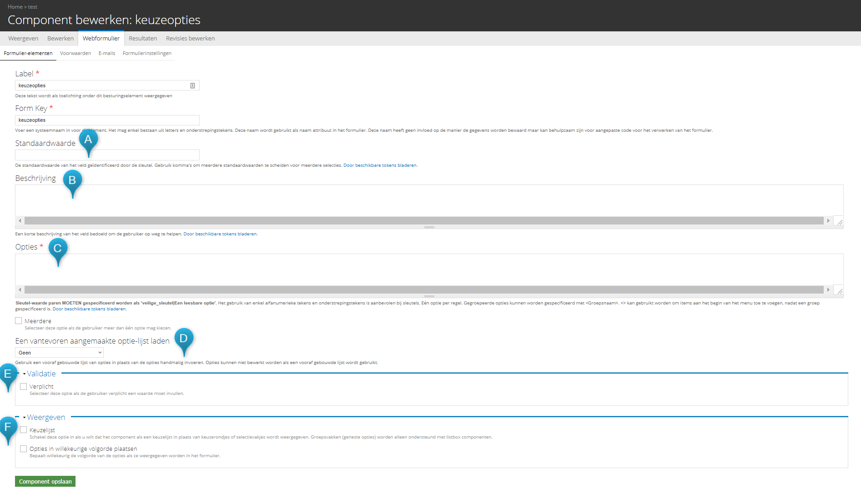Viewport: 861px width, 504px height.
Task: Tick the Verplicht checkbox
Action: click(24, 387)
